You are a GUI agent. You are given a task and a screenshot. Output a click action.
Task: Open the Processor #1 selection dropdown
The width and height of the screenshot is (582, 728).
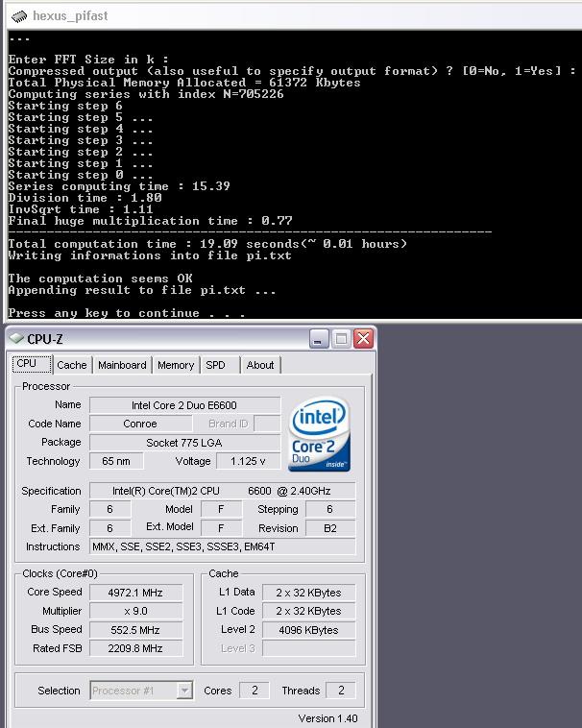(x=141, y=691)
